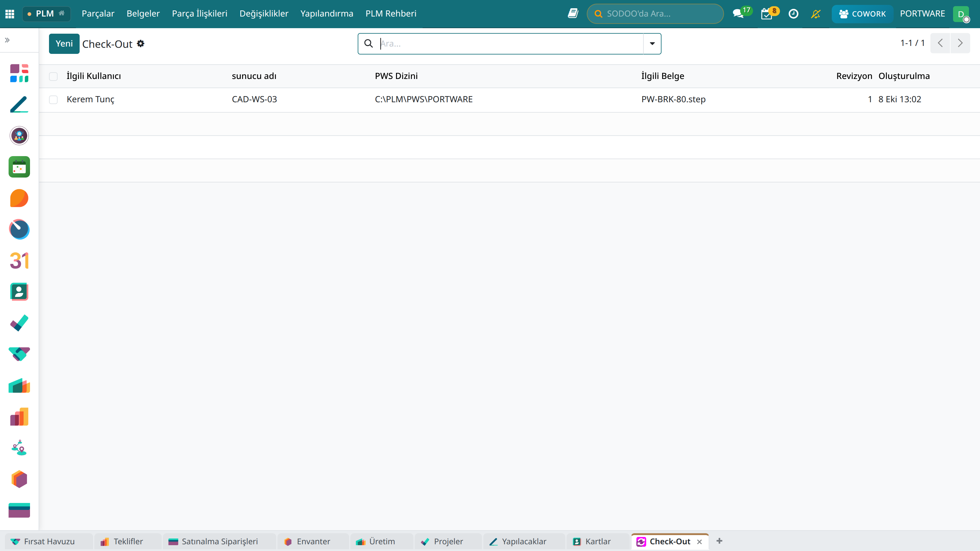Open the PW-BRK-80.step record cell

673,99
